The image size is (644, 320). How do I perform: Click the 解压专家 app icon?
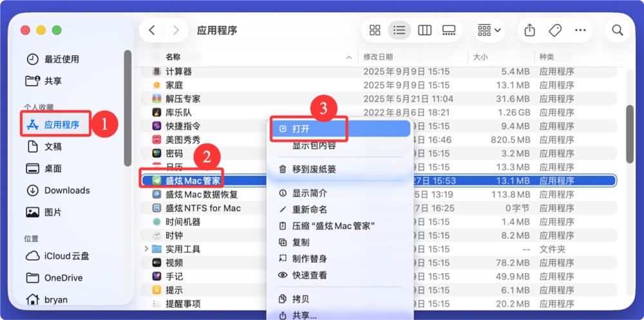tap(156, 99)
